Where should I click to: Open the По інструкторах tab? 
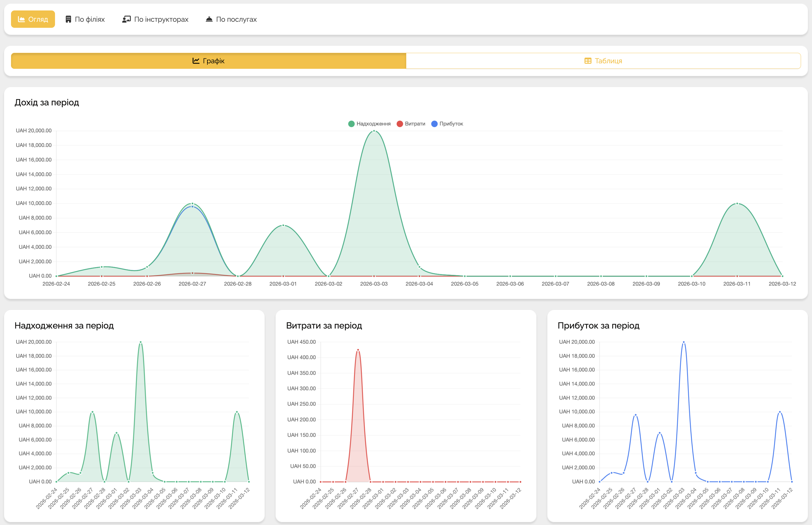(x=161, y=20)
